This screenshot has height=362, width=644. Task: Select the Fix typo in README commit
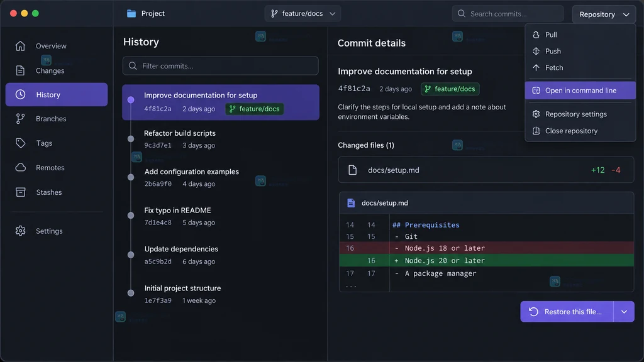[x=221, y=216]
